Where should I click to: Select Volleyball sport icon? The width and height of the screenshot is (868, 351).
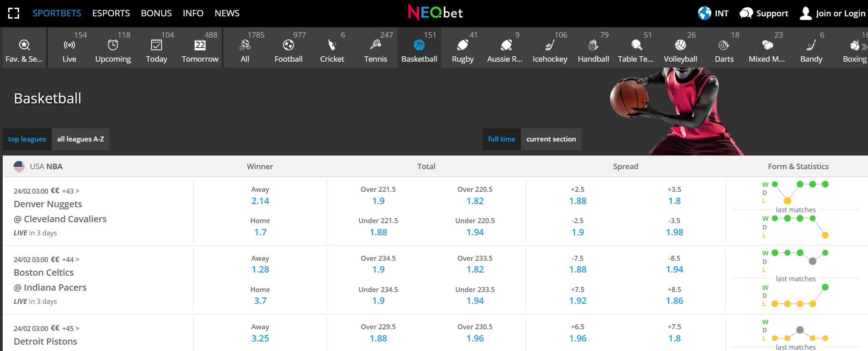pyautogui.click(x=681, y=45)
